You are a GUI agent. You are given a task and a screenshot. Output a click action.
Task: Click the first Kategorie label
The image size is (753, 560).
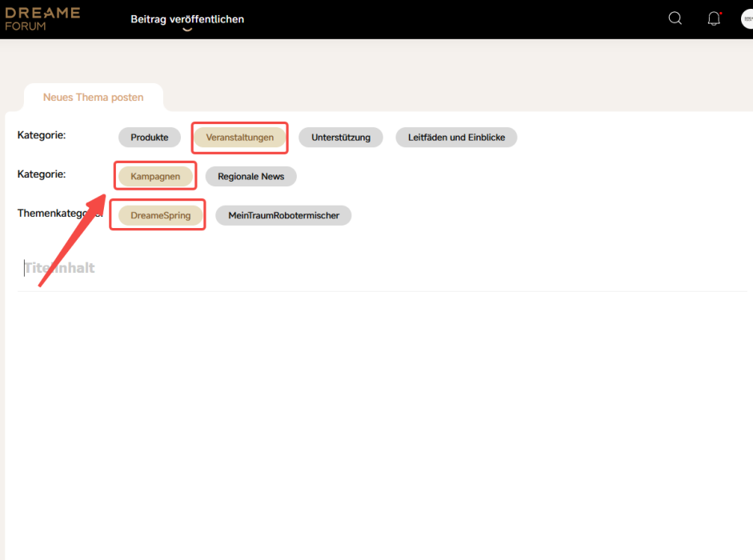click(42, 135)
